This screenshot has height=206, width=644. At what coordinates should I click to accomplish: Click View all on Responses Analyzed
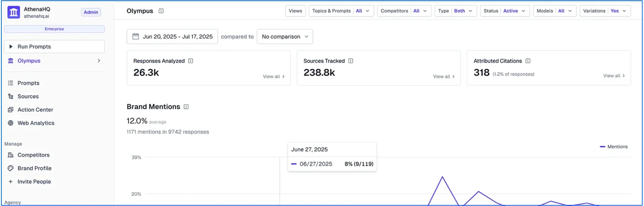[x=274, y=77]
